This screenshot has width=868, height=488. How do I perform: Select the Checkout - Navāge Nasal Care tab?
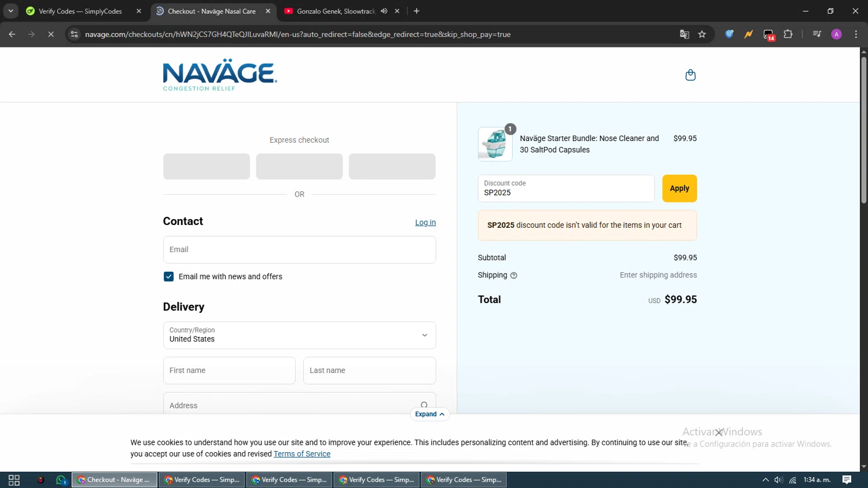pos(212,11)
